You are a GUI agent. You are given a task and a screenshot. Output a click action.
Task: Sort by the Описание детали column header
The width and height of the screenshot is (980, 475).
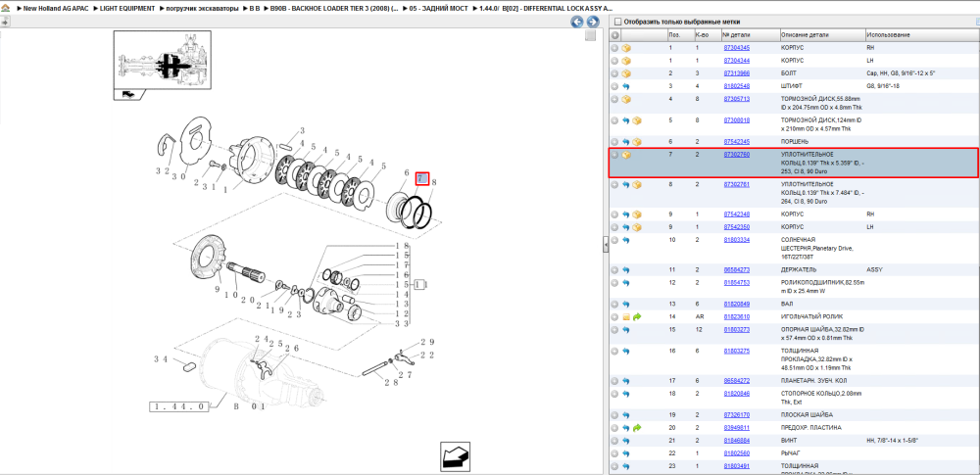(822, 35)
